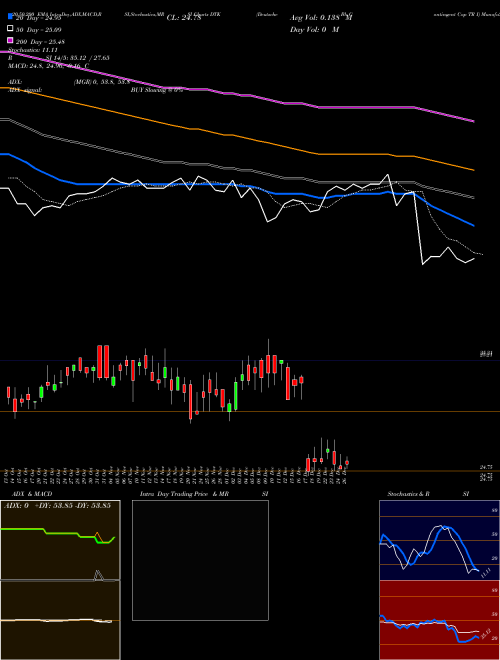Click the magenta 200 Day legend swatch
Image resolution: width=500 pixels, height=660 pixels.
pos(10,40)
